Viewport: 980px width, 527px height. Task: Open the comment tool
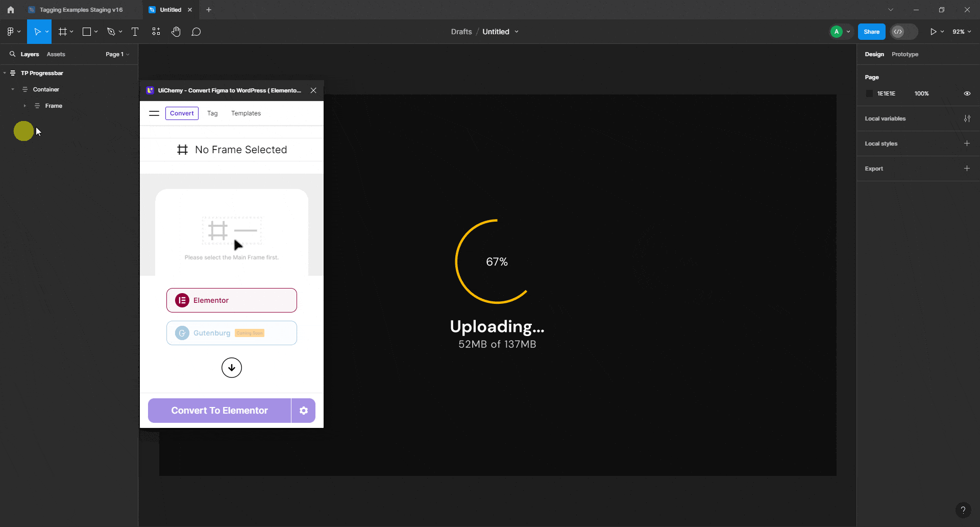(x=197, y=31)
